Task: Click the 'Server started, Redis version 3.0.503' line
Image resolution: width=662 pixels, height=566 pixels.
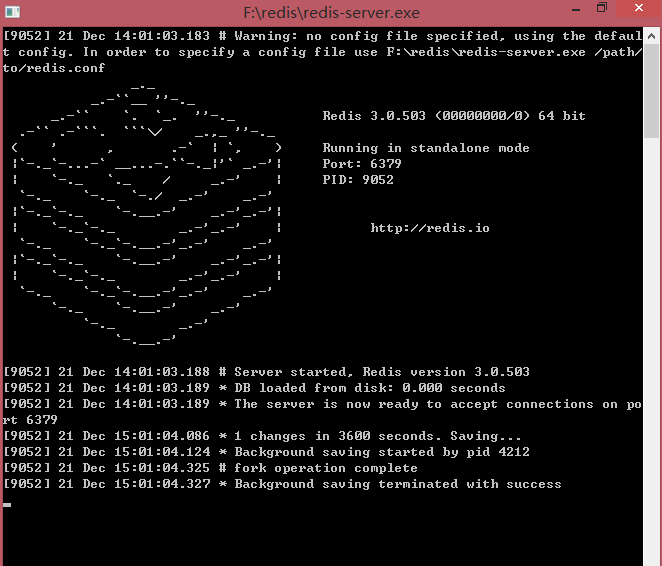Action: click(x=266, y=372)
